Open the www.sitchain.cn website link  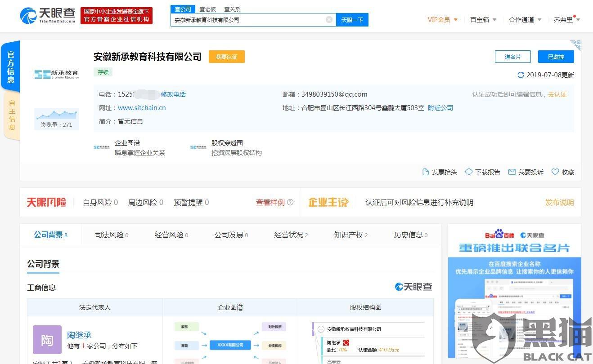click(142, 108)
